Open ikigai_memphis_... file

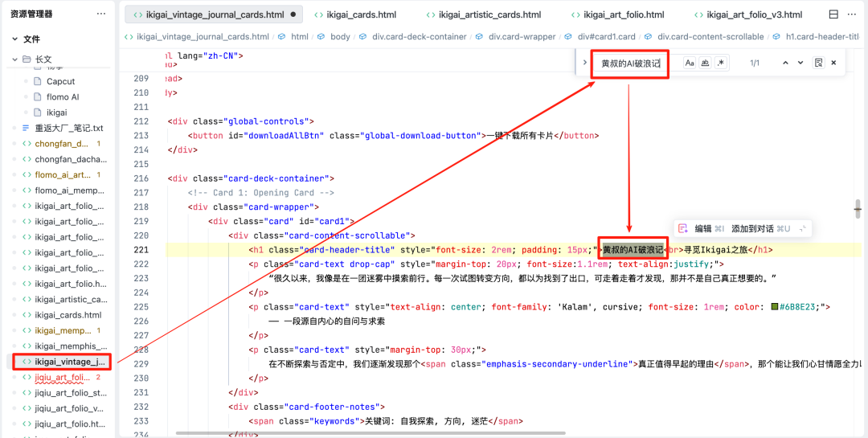71,346
